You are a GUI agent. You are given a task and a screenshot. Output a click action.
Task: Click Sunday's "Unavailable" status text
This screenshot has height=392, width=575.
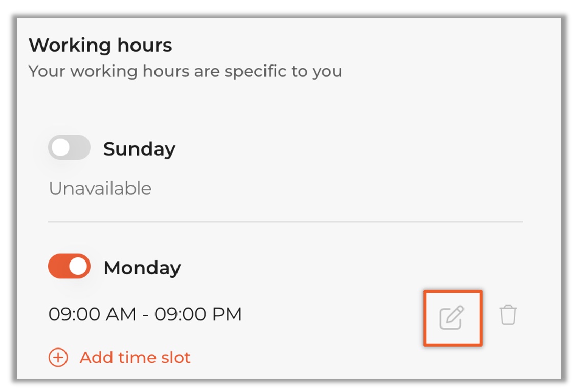[100, 189]
